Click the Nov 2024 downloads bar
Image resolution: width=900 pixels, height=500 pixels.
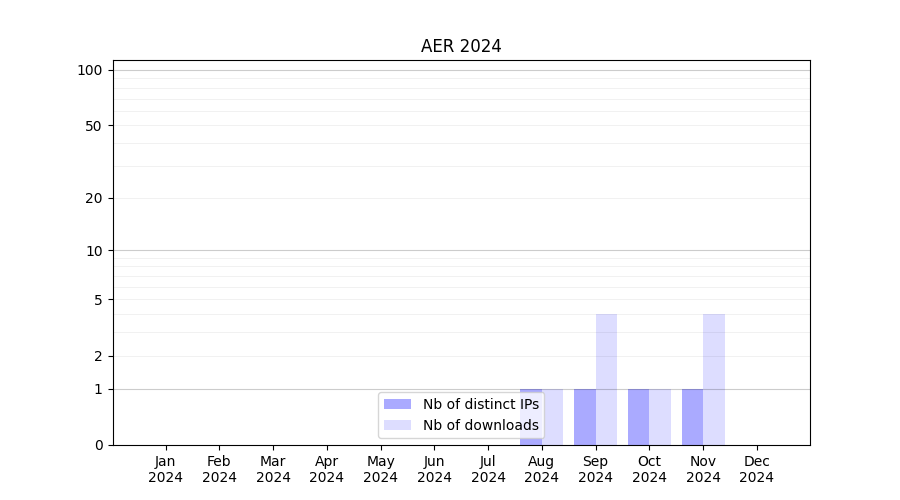(714, 379)
